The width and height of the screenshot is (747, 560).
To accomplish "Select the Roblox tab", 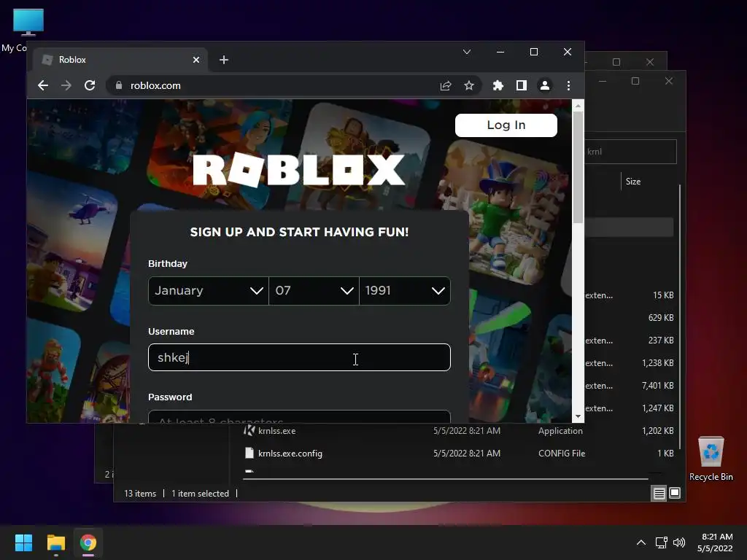I will point(120,60).
